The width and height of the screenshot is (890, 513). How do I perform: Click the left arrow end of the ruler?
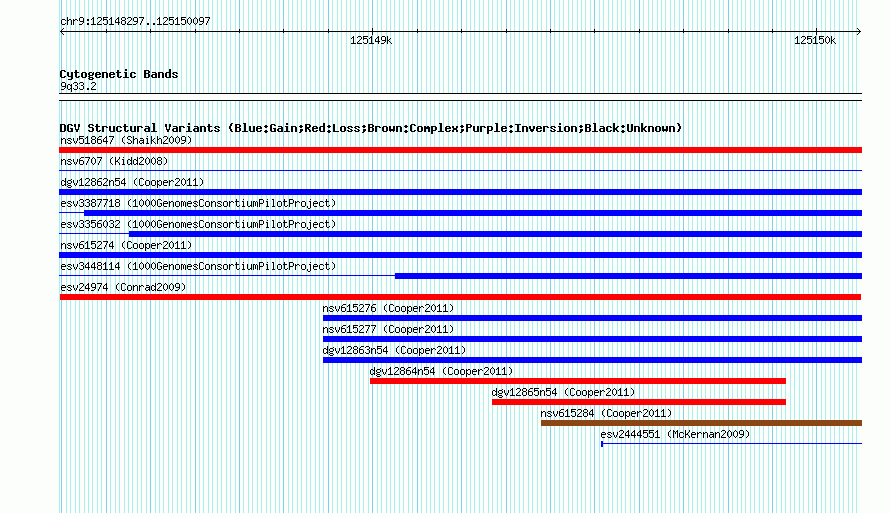(x=62, y=32)
